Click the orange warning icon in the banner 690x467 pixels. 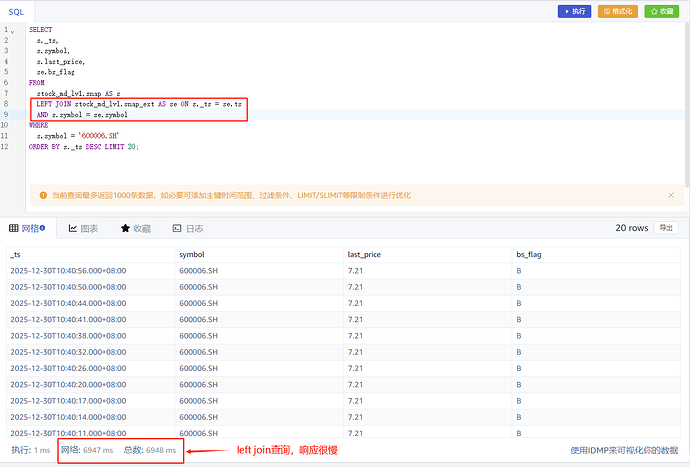pyautogui.click(x=42, y=195)
